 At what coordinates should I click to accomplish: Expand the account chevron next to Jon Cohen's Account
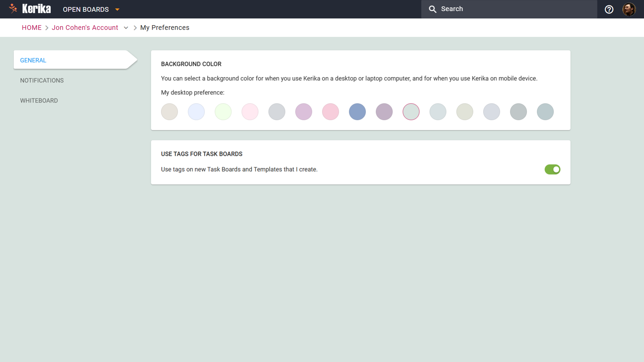click(x=126, y=28)
